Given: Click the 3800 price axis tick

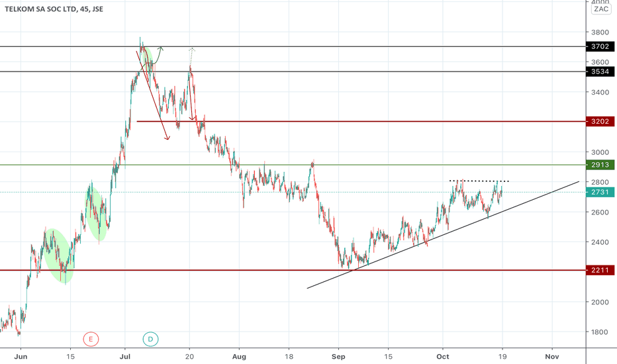Looking at the screenshot, I should [600, 32].
